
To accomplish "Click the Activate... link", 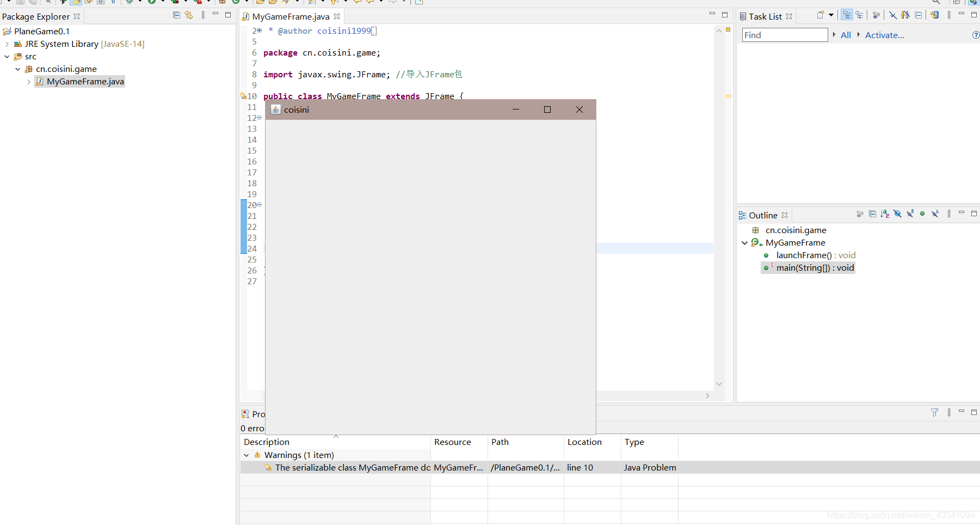I will click(x=884, y=35).
